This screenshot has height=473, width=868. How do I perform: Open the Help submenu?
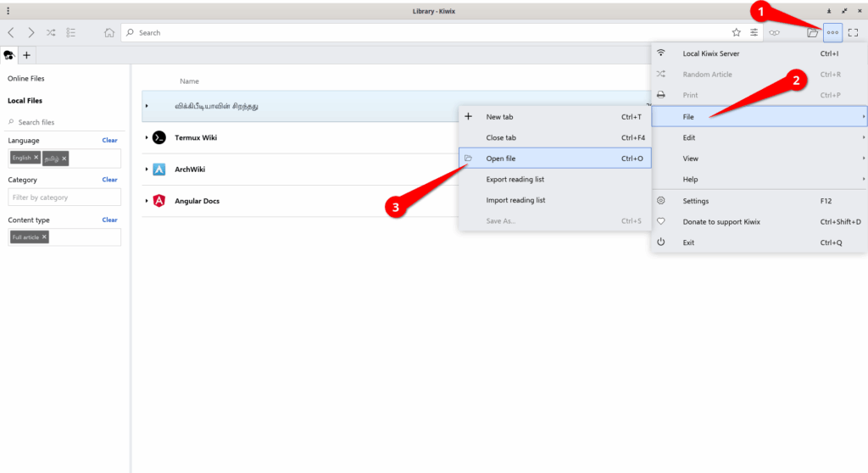pos(759,180)
